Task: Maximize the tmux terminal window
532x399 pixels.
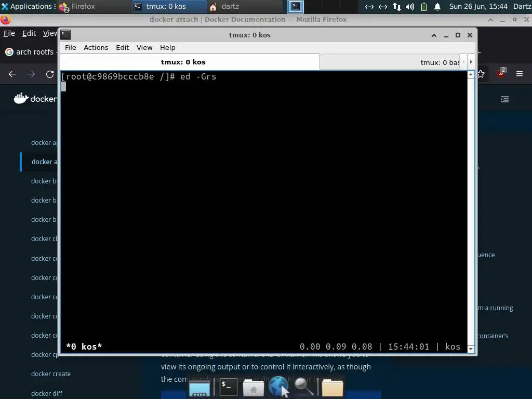Action: [x=458, y=35]
